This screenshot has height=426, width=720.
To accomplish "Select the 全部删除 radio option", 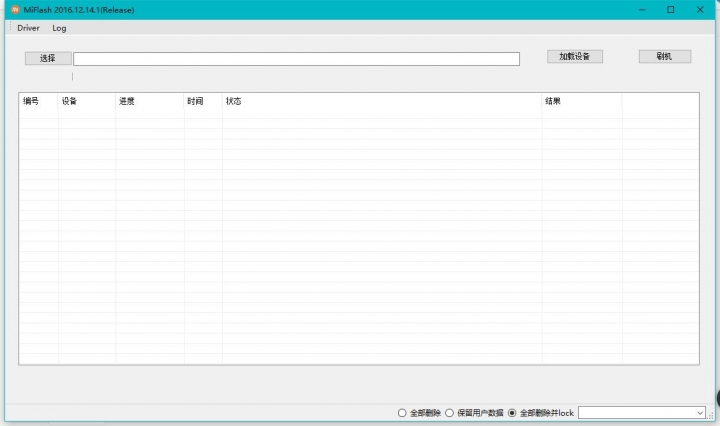I will coord(420,413).
